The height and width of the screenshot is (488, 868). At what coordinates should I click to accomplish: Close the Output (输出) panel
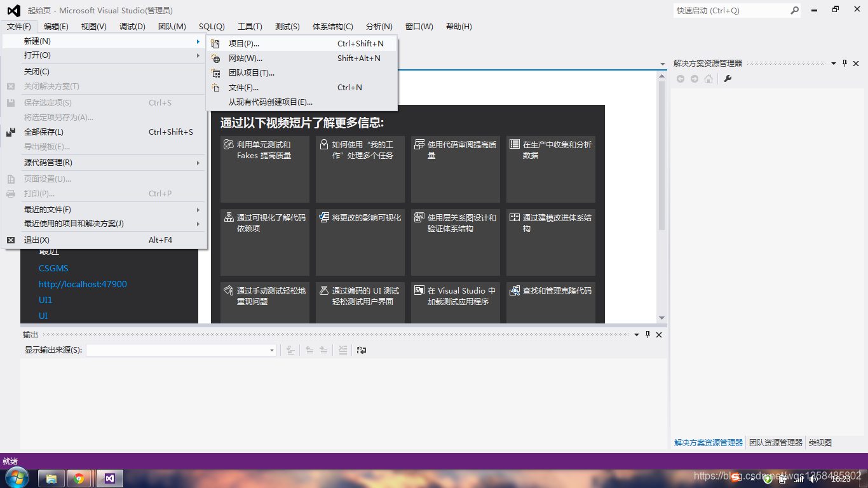tap(659, 334)
